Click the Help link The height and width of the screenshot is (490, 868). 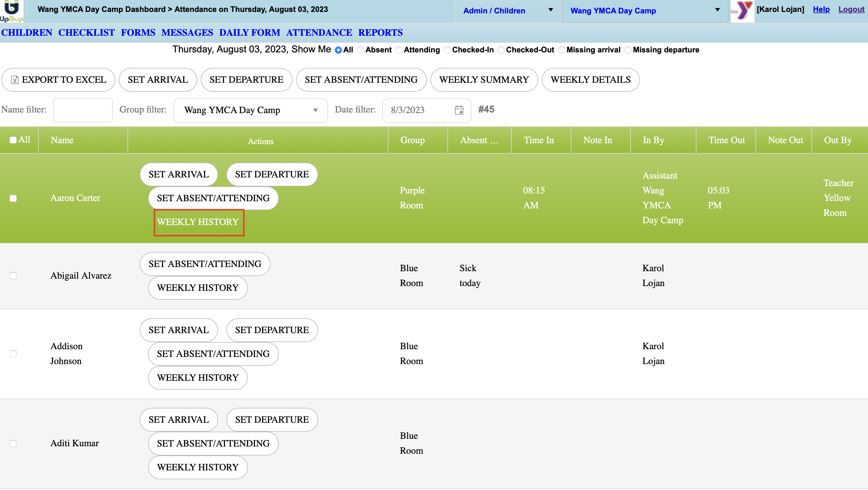click(821, 10)
